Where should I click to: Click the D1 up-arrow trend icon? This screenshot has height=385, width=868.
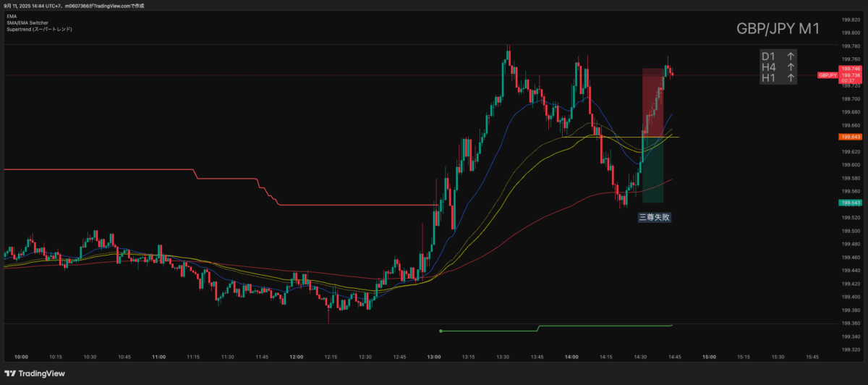tap(791, 56)
